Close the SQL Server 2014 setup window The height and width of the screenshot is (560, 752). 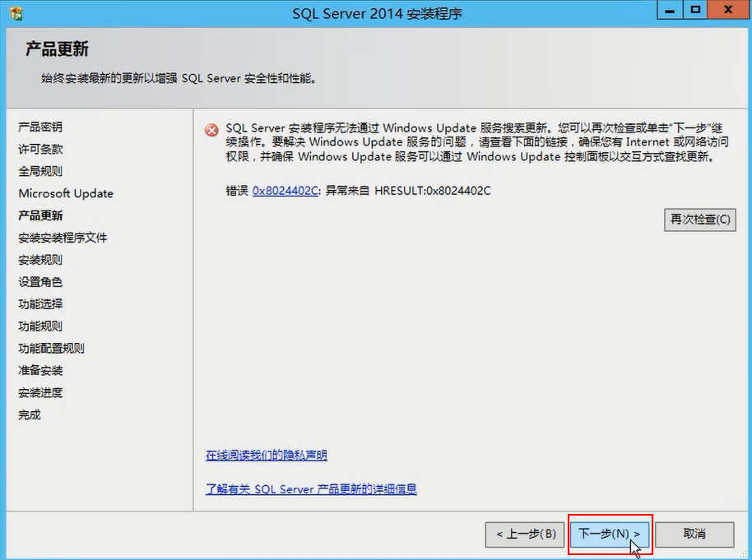click(x=728, y=11)
